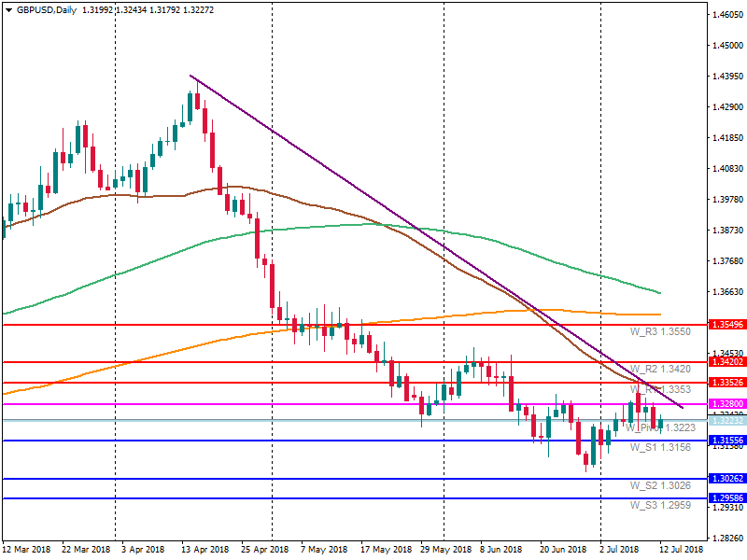Click the magenta 1.32800 price tag
The image size is (747, 560).
(726, 404)
